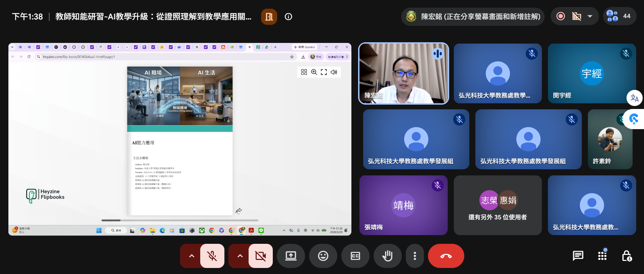Open the emoji reactions panel
Image resolution: width=644 pixels, height=274 pixels.
323,256
